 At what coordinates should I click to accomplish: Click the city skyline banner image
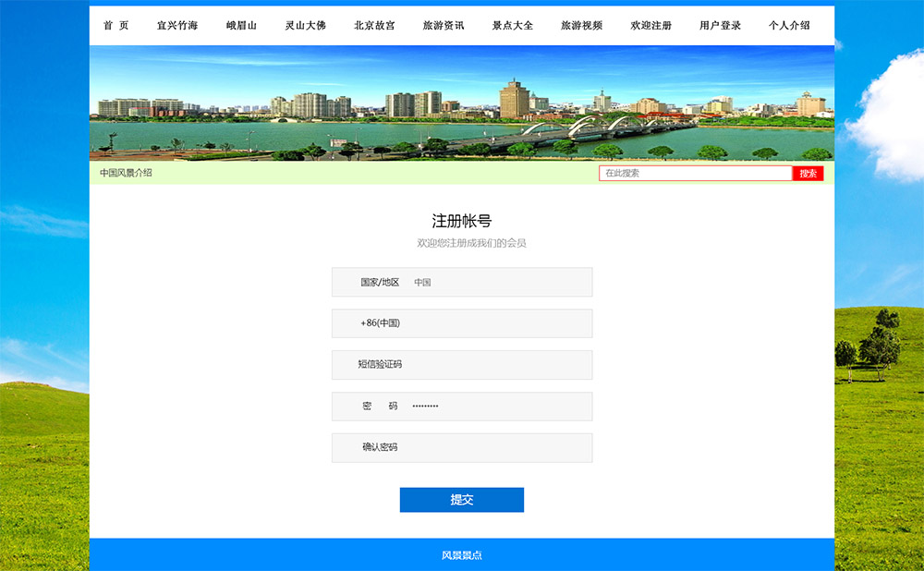coord(462,103)
